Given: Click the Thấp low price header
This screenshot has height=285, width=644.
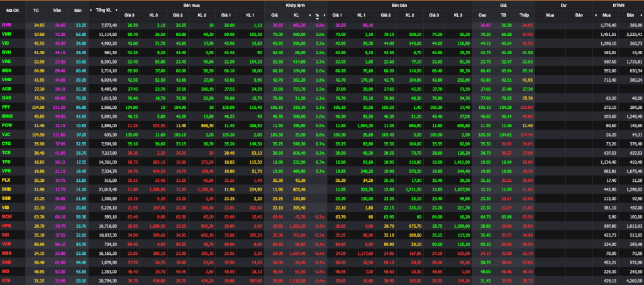Looking at the screenshot, I should click(x=524, y=15).
